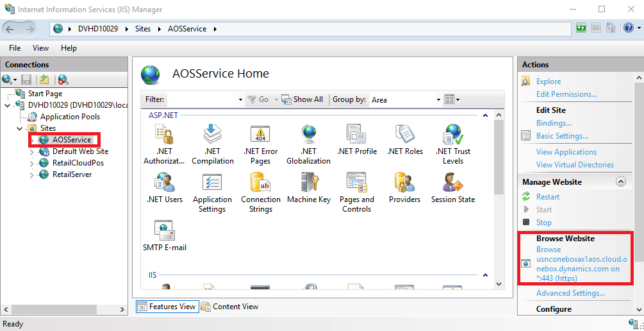Collapse the Sites tree node

click(x=19, y=128)
